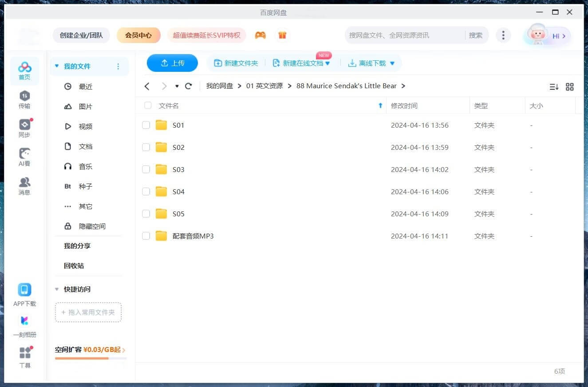Toggle the select-all checkbox in header

pos(148,106)
